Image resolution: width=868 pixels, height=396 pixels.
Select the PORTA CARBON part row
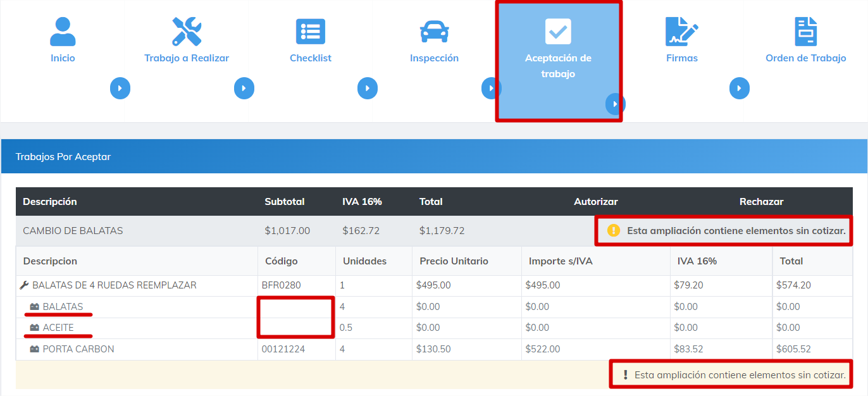(x=78, y=349)
